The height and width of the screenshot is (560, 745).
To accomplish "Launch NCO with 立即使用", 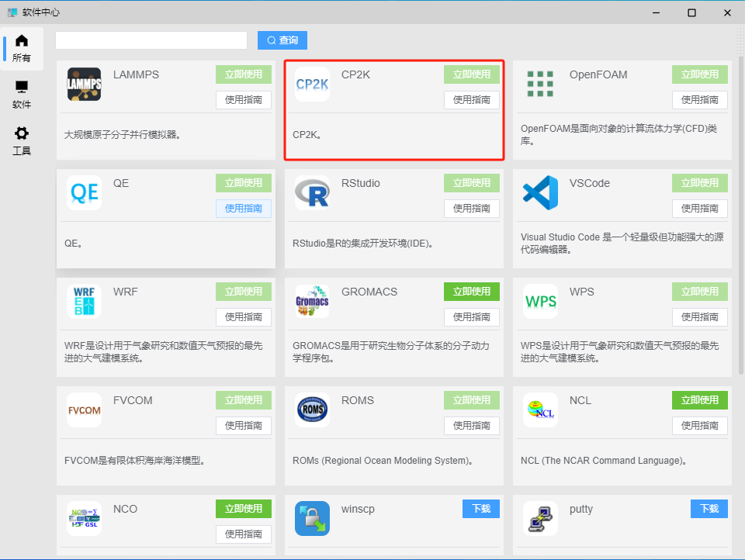I will tap(243, 509).
